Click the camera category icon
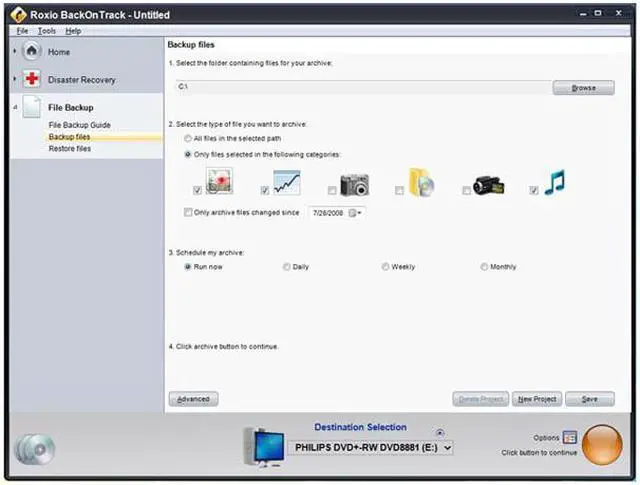The width and height of the screenshot is (640, 485). 354,184
